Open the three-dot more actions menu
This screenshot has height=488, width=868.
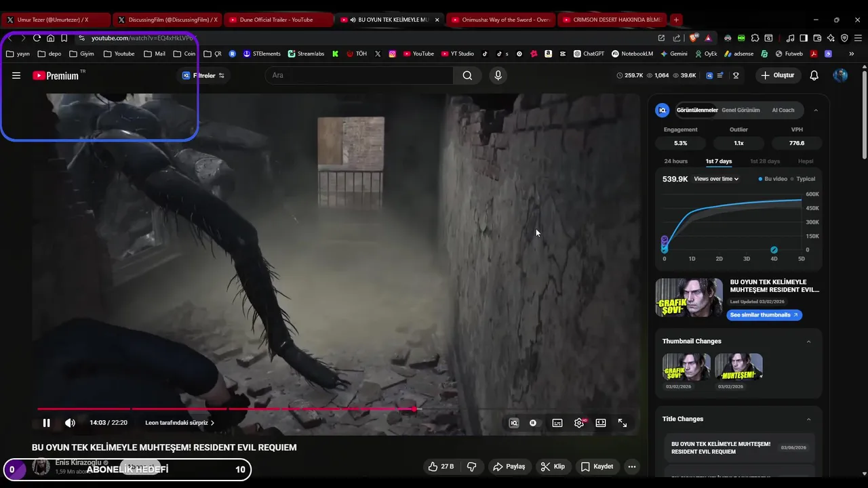coord(632,466)
